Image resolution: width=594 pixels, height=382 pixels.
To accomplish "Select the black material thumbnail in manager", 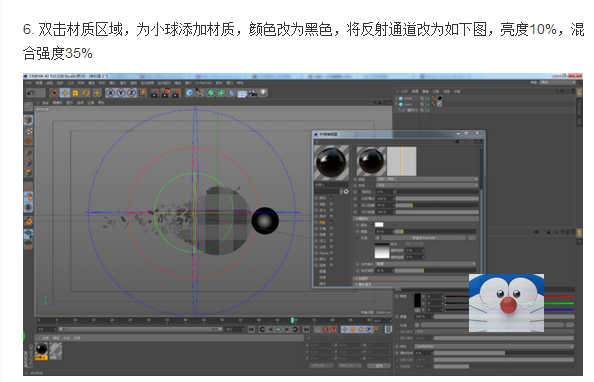I will pyautogui.click(x=41, y=350).
